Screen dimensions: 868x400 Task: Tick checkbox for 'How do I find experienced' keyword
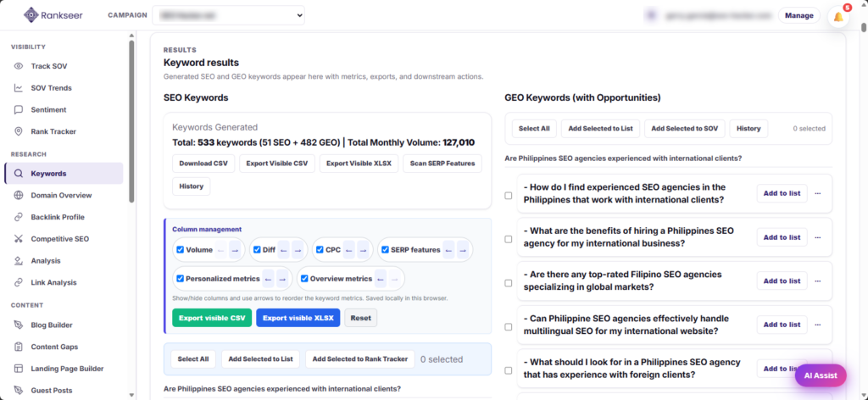(509, 195)
